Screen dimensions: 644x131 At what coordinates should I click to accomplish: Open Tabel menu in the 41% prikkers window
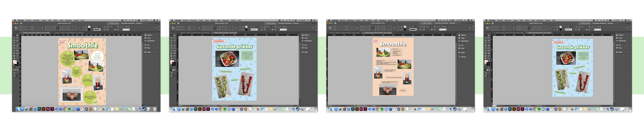[x=218, y=20]
